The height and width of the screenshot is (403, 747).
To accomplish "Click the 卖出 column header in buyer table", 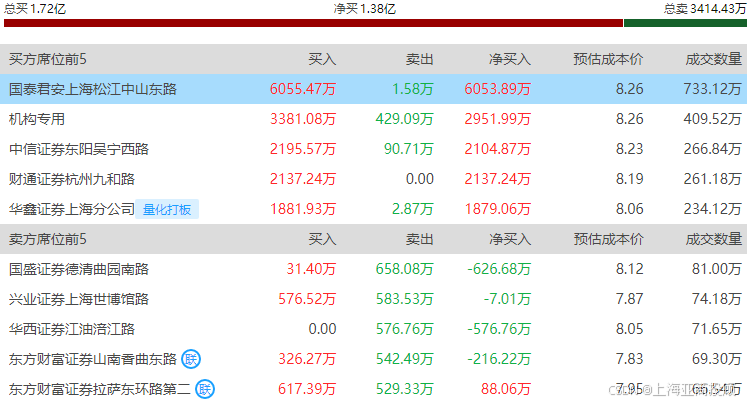I will [x=419, y=59].
